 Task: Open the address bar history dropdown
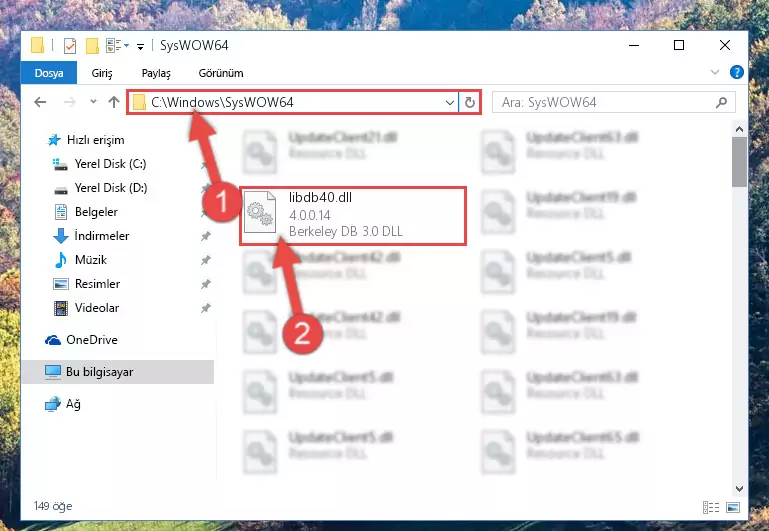click(x=449, y=102)
